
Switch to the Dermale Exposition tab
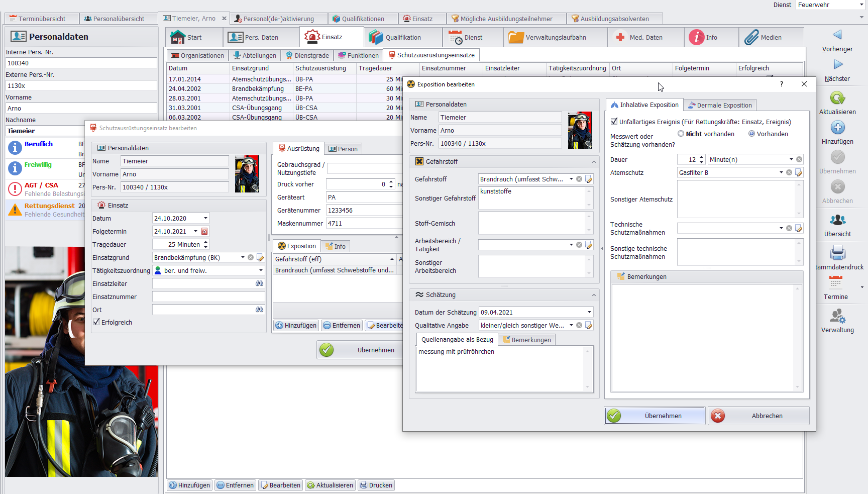click(x=720, y=105)
